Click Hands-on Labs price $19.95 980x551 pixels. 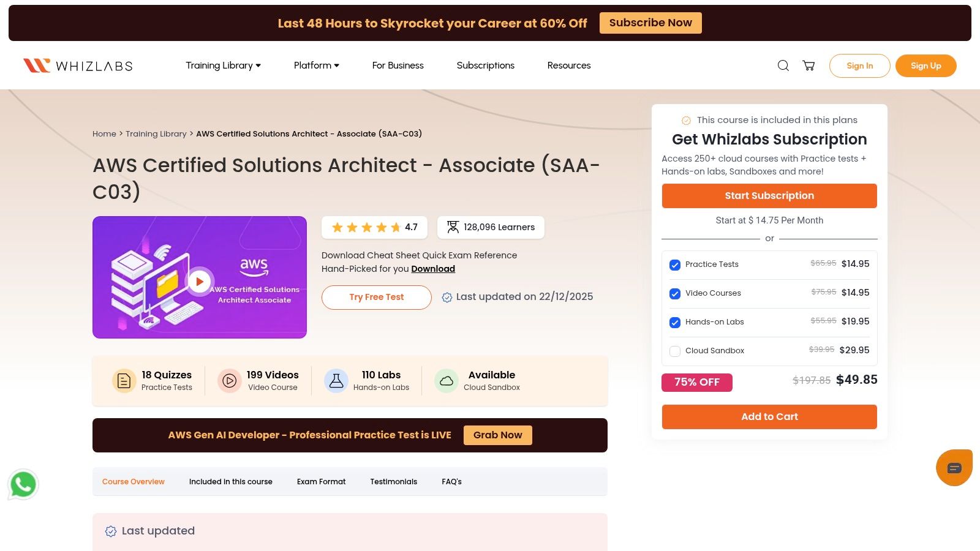click(x=856, y=321)
